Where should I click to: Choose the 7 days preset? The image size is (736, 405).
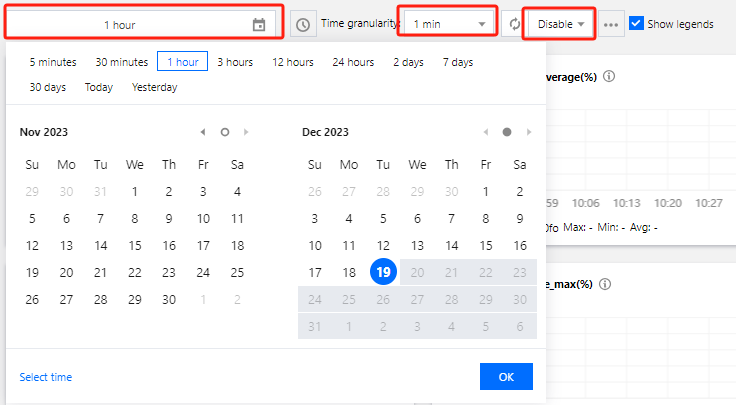[x=458, y=62]
